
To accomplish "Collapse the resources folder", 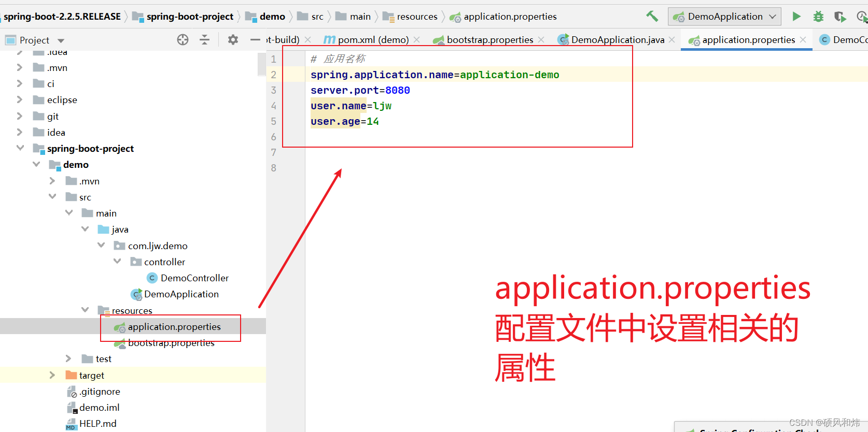I will [x=85, y=310].
